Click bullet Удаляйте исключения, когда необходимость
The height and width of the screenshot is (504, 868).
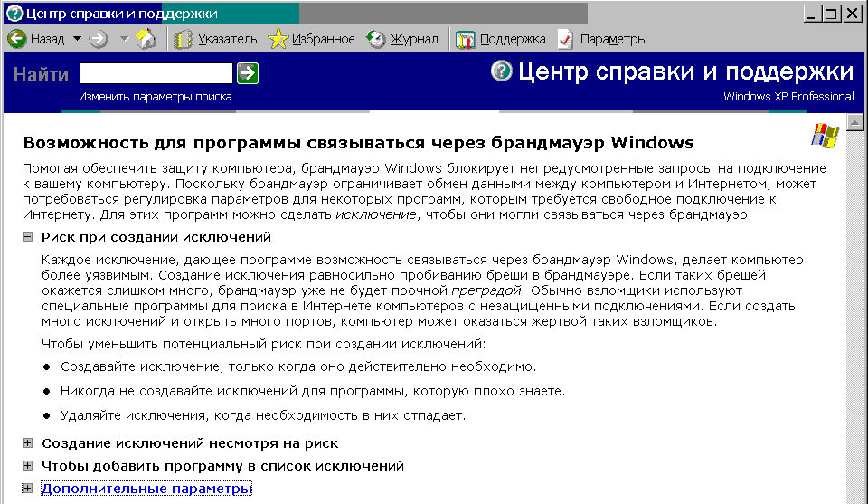(x=263, y=415)
